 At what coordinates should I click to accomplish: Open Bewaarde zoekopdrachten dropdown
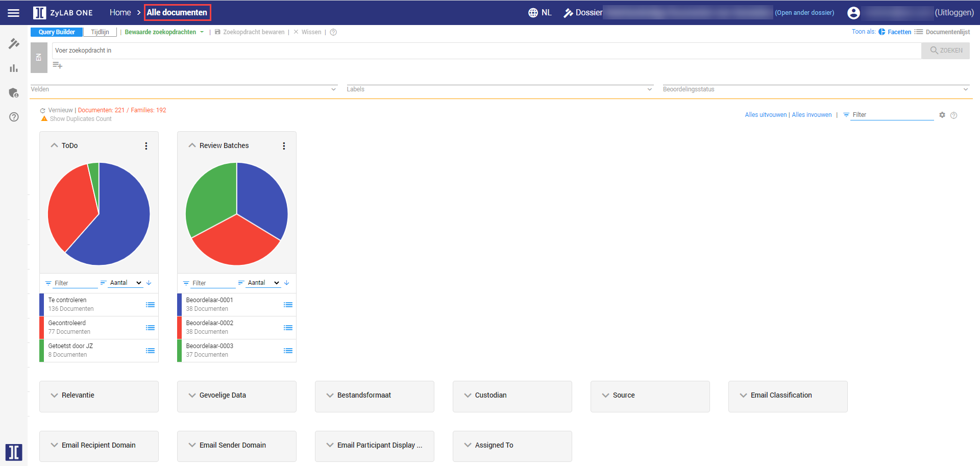click(x=164, y=32)
